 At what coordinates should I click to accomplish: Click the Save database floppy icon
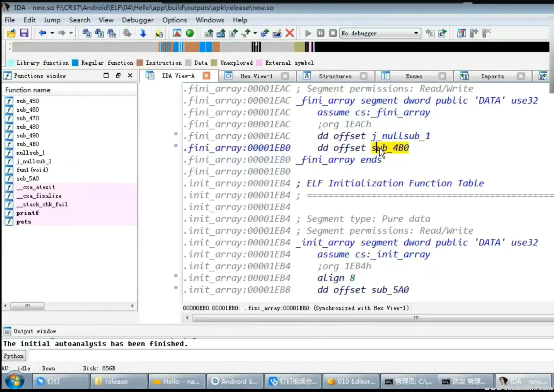[24, 33]
